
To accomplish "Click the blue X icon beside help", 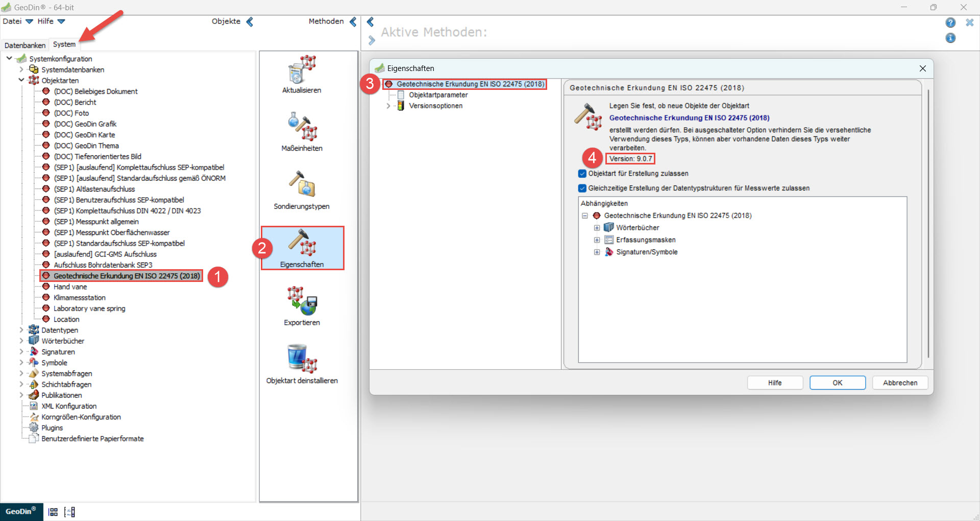I will pyautogui.click(x=970, y=22).
